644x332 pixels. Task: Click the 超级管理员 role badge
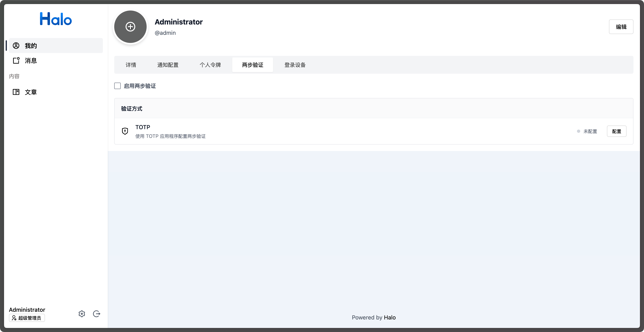[27, 318]
